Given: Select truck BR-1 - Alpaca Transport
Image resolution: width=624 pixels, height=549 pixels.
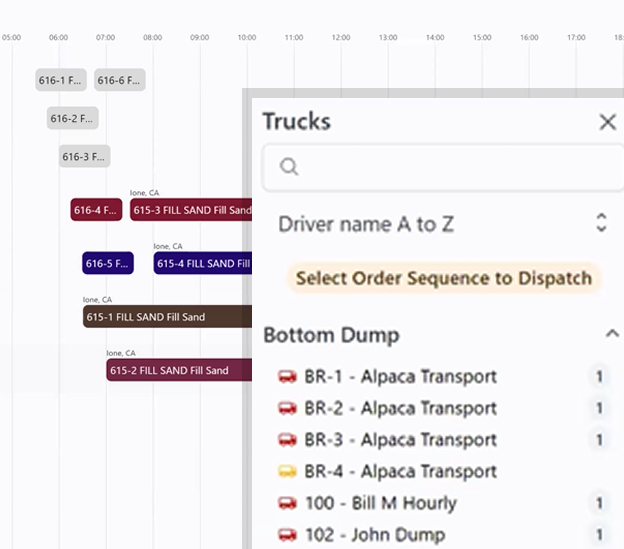Looking at the screenshot, I should [400, 376].
